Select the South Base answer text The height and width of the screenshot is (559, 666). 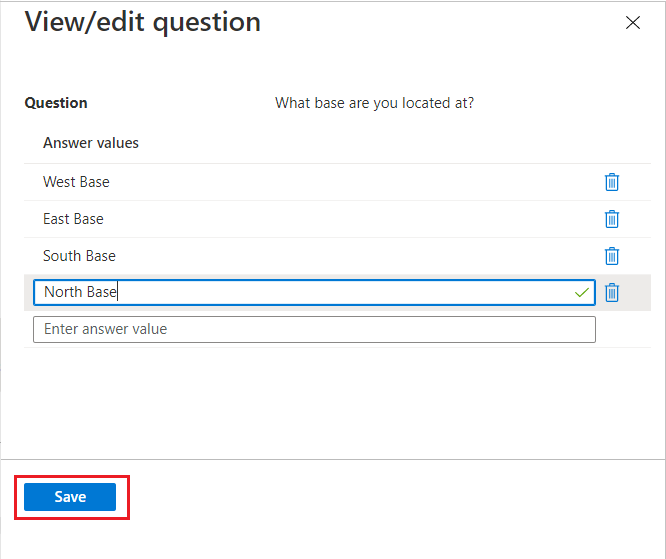pos(79,256)
